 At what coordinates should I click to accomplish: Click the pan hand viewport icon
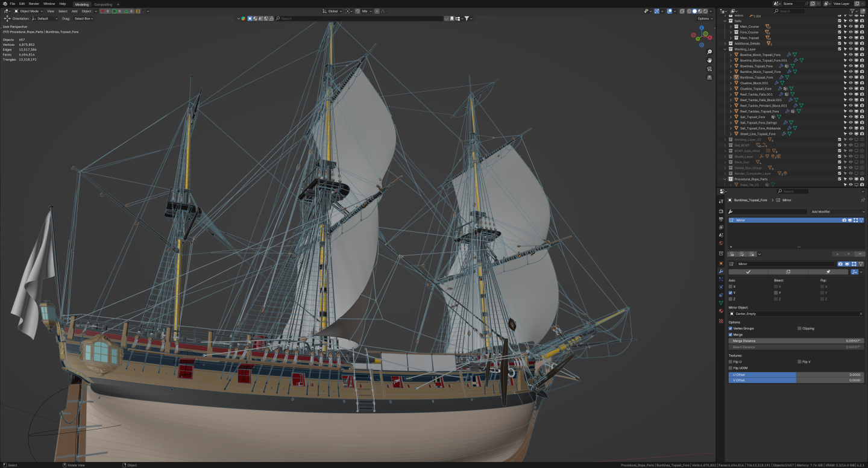(x=710, y=61)
